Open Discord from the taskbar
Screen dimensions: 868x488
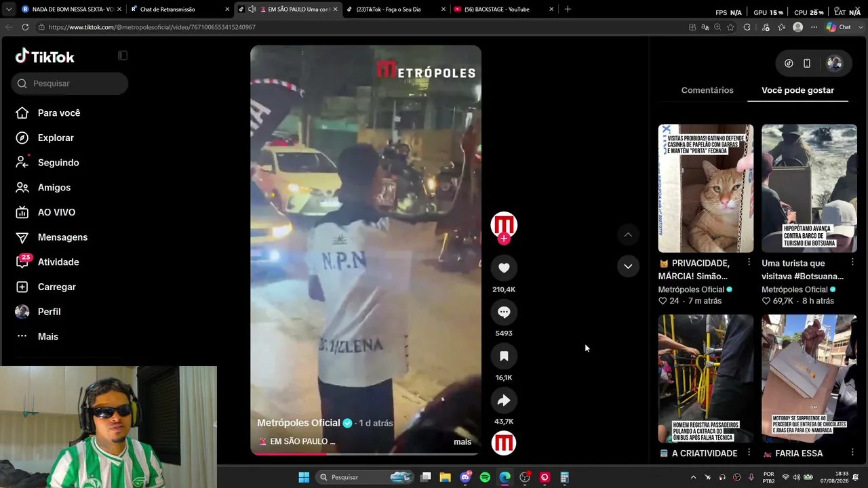coord(465,477)
